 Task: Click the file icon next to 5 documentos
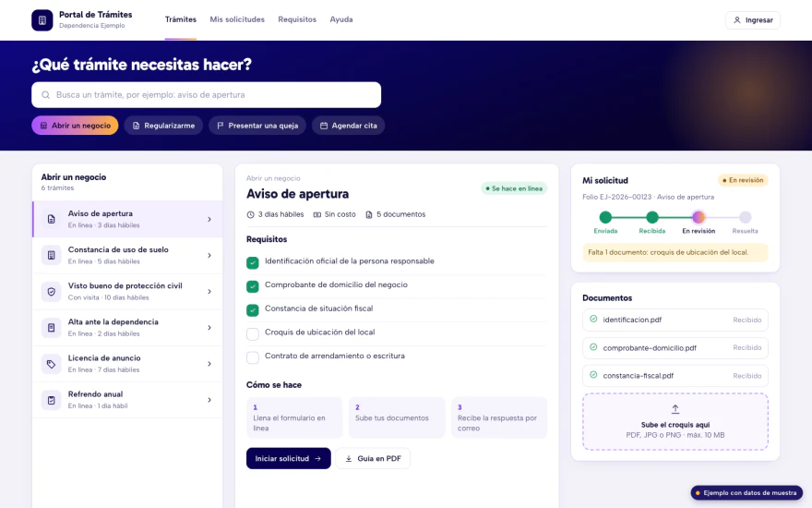click(x=369, y=214)
